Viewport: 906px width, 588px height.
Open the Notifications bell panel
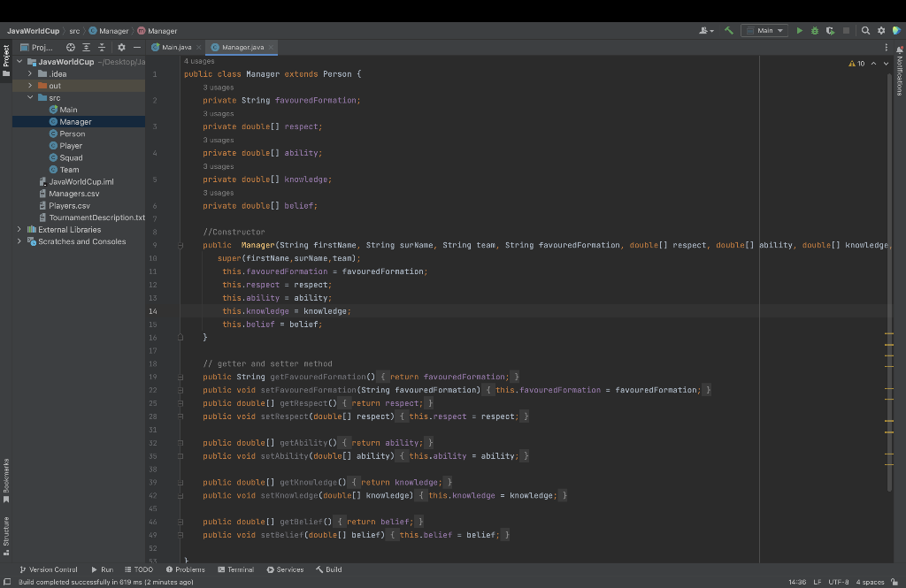click(x=900, y=70)
